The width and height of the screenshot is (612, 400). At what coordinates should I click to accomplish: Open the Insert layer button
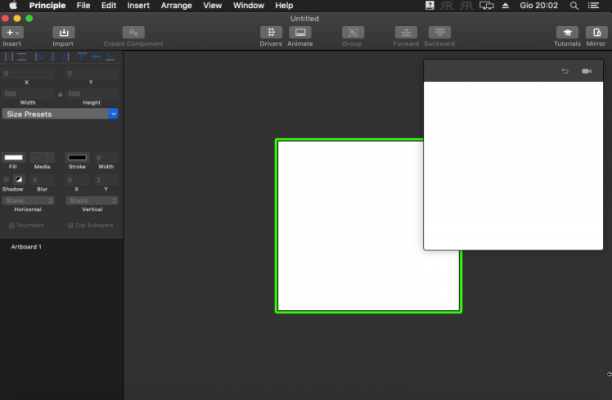coord(12,33)
